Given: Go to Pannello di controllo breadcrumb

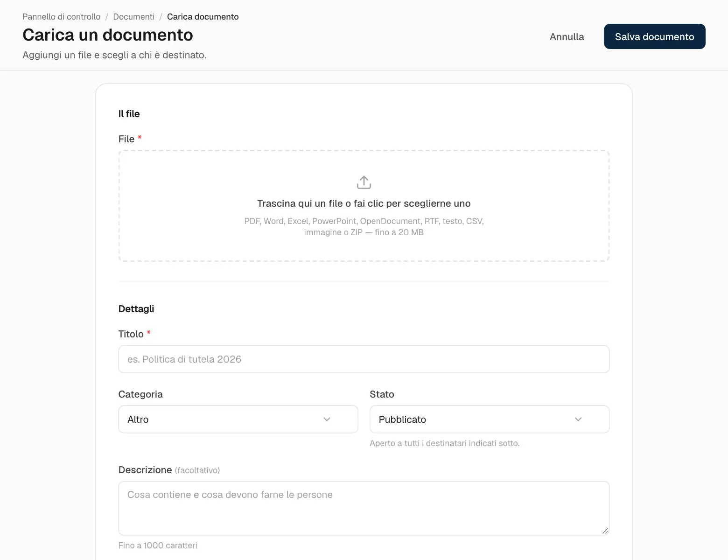Looking at the screenshot, I should coord(62,17).
